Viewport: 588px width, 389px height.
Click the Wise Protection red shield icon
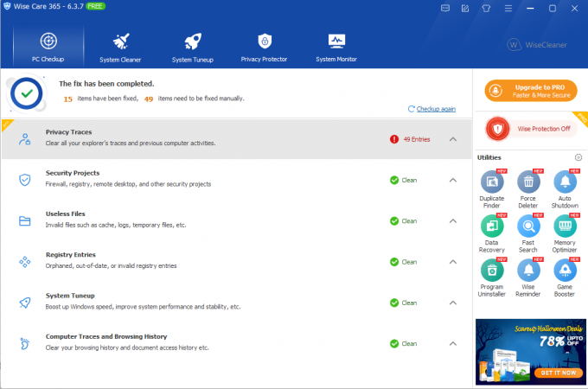pyautogui.click(x=497, y=129)
